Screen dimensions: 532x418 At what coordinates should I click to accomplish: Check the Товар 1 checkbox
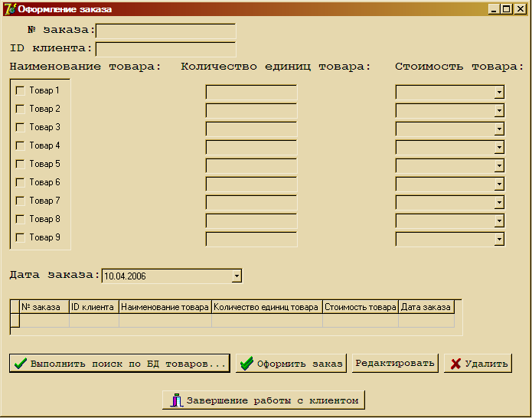click(x=21, y=90)
